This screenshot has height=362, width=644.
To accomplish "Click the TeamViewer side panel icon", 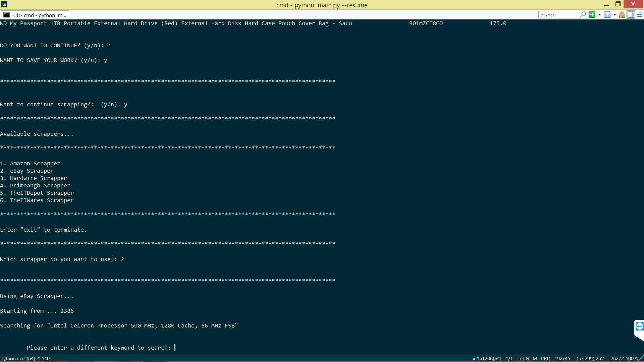I will [639, 326].
